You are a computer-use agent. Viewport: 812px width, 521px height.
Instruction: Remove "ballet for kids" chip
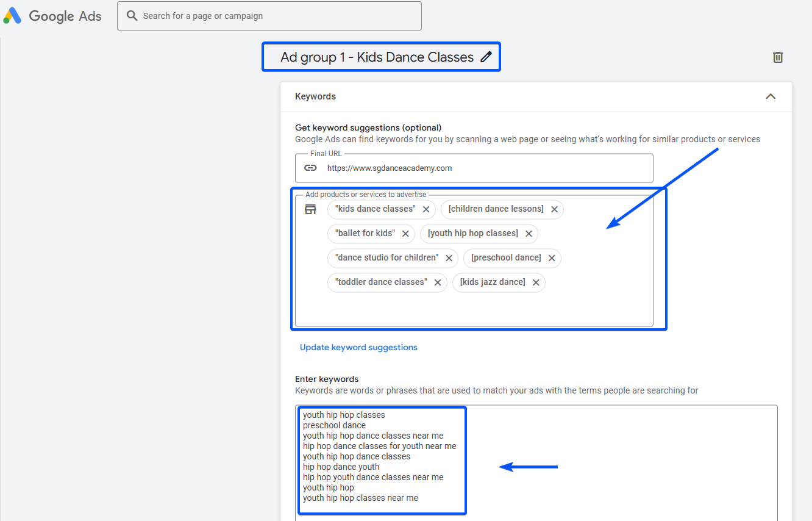(x=405, y=234)
